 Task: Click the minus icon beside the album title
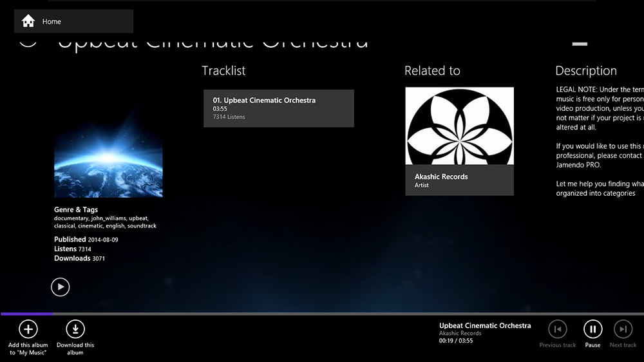coord(580,43)
